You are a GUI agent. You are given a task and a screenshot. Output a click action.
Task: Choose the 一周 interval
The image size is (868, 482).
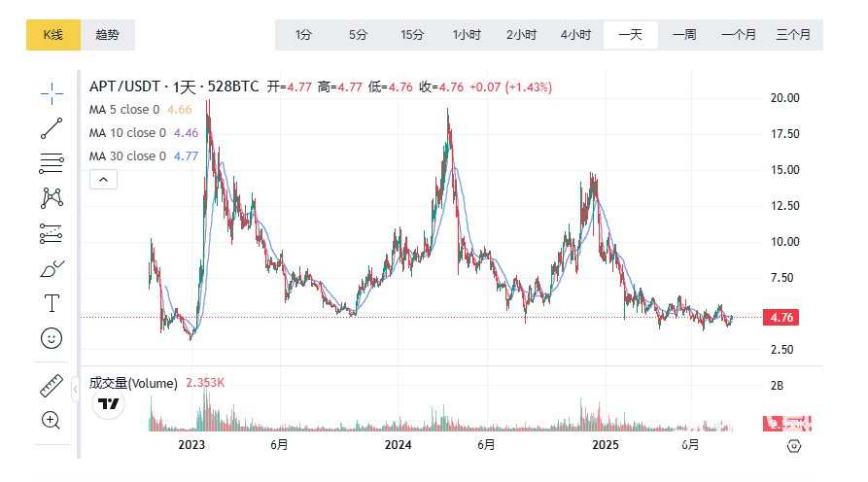[x=684, y=35]
